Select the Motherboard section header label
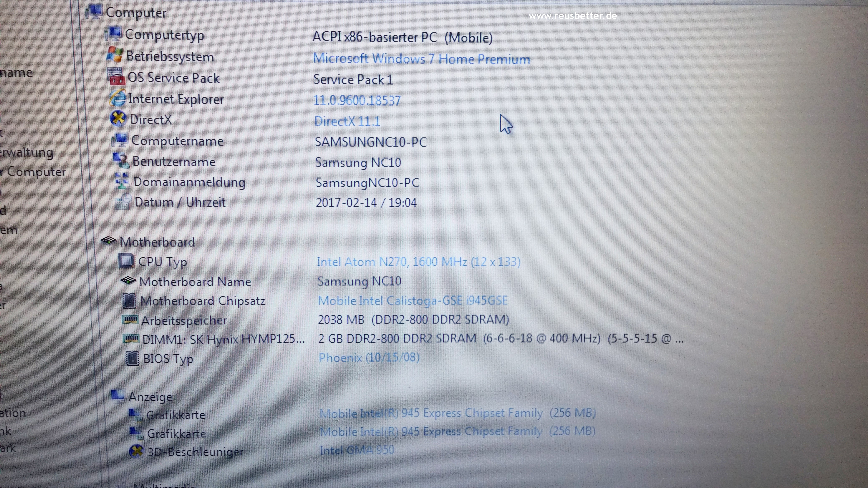This screenshot has width=868, height=488. point(157,242)
